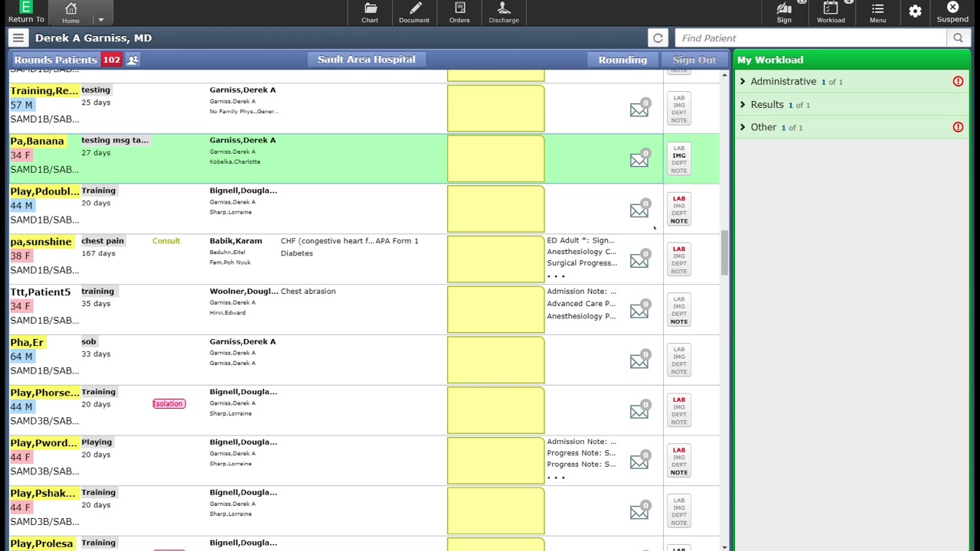This screenshot has height=551, width=980.
Task: Open the Home dropdown arrow
Action: click(100, 20)
